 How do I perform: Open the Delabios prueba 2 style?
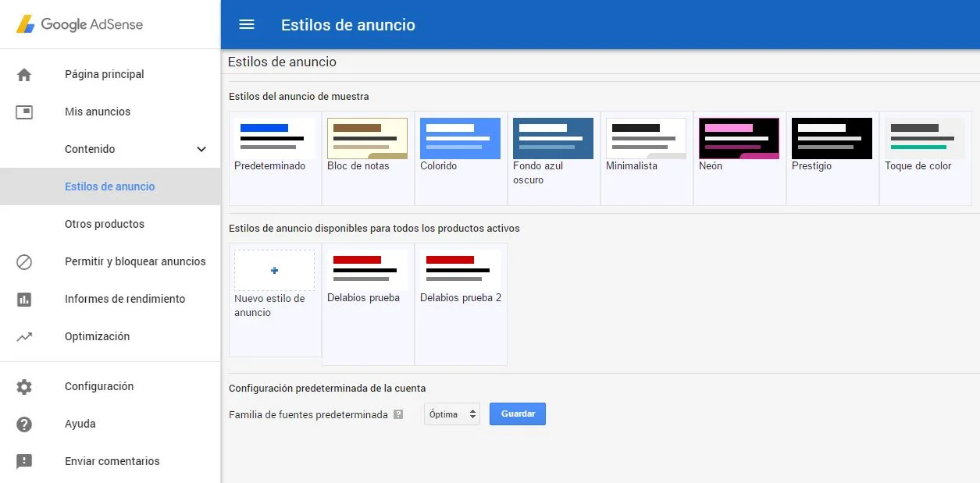[x=461, y=270]
